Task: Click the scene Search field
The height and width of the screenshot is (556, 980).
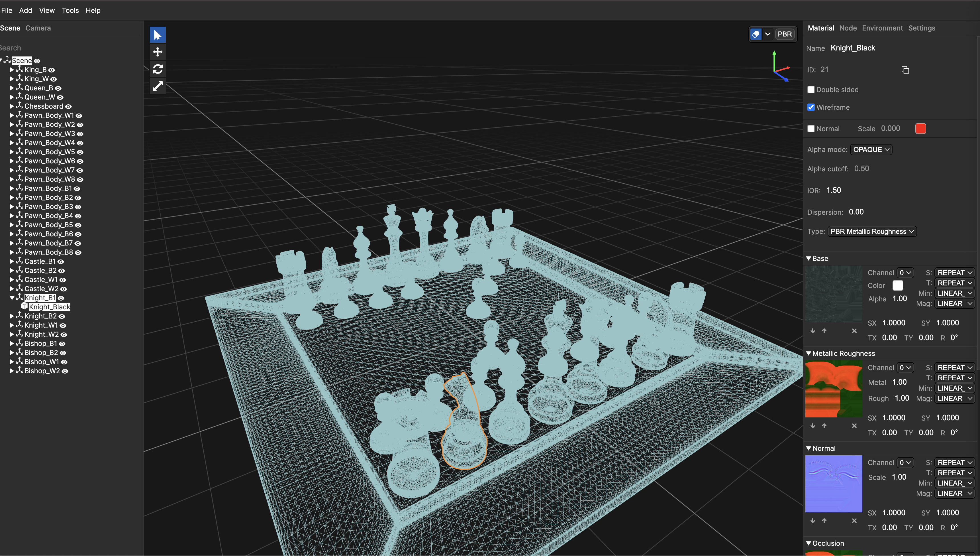Action: coord(69,48)
